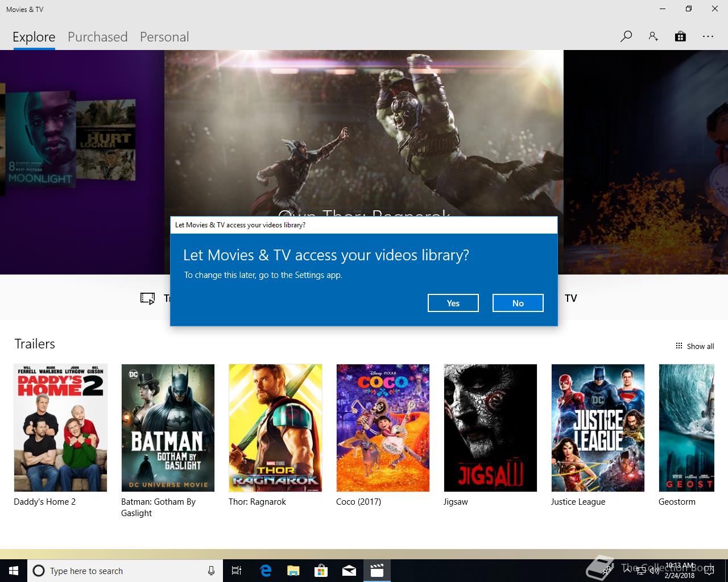728x582 pixels.
Task: Open the Coco (2017) poster
Action: coord(383,428)
